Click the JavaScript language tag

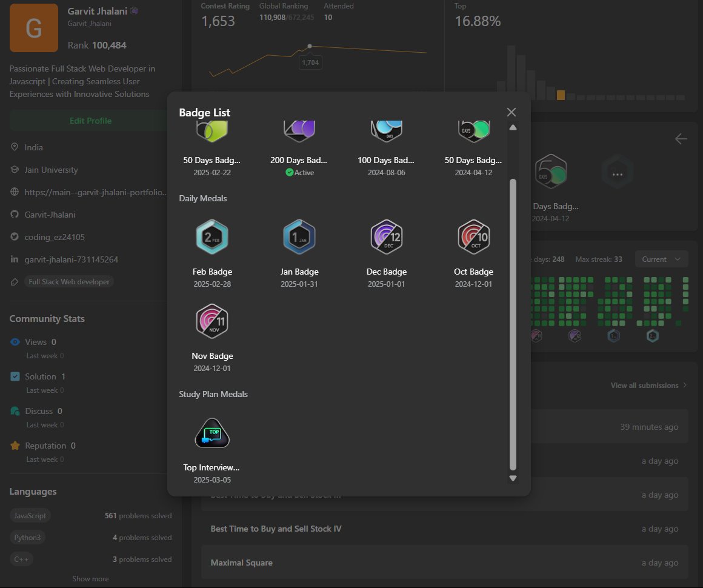(x=30, y=516)
